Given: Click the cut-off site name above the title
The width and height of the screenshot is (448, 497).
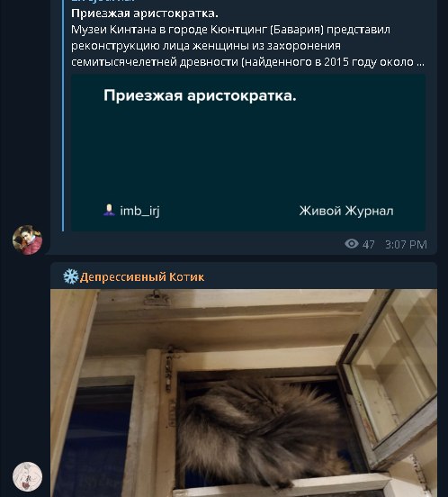Looking at the screenshot, I should [x=103, y=1].
